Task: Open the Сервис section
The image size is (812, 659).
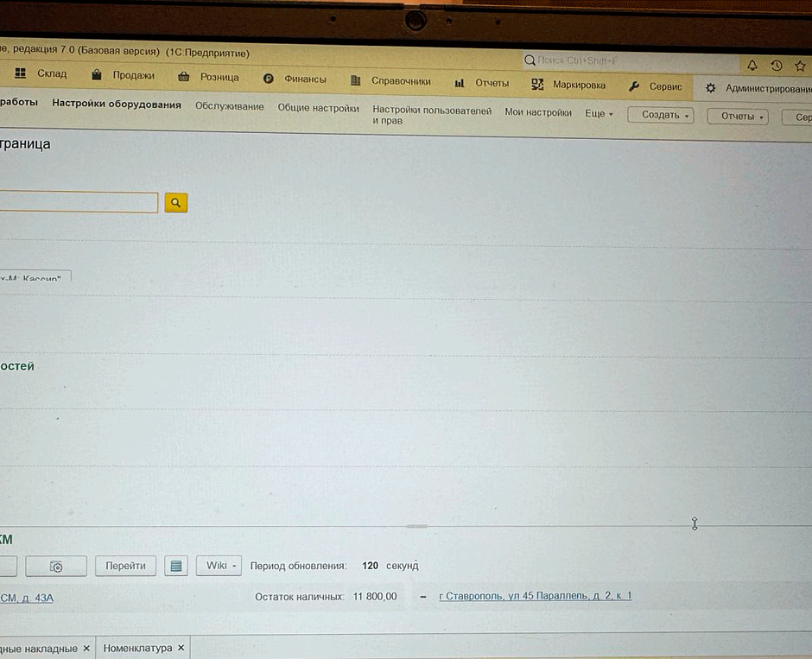Action: [x=665, y=86]
